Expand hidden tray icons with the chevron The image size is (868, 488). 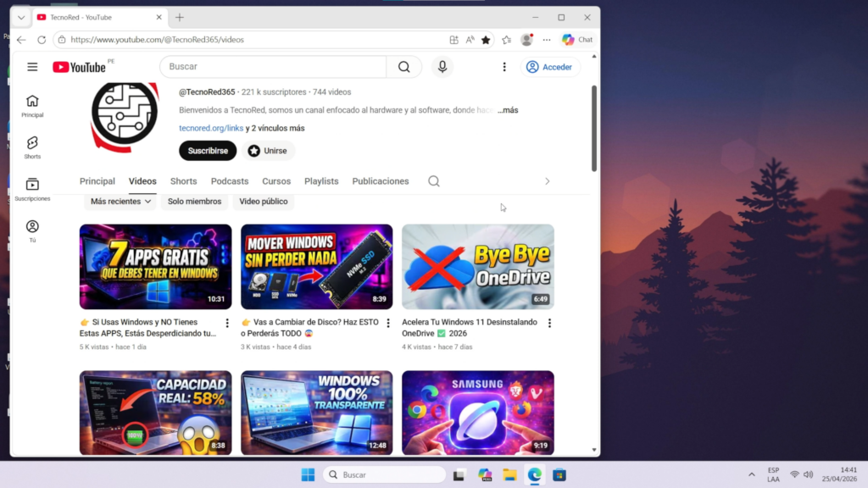[x=751, y=474]
